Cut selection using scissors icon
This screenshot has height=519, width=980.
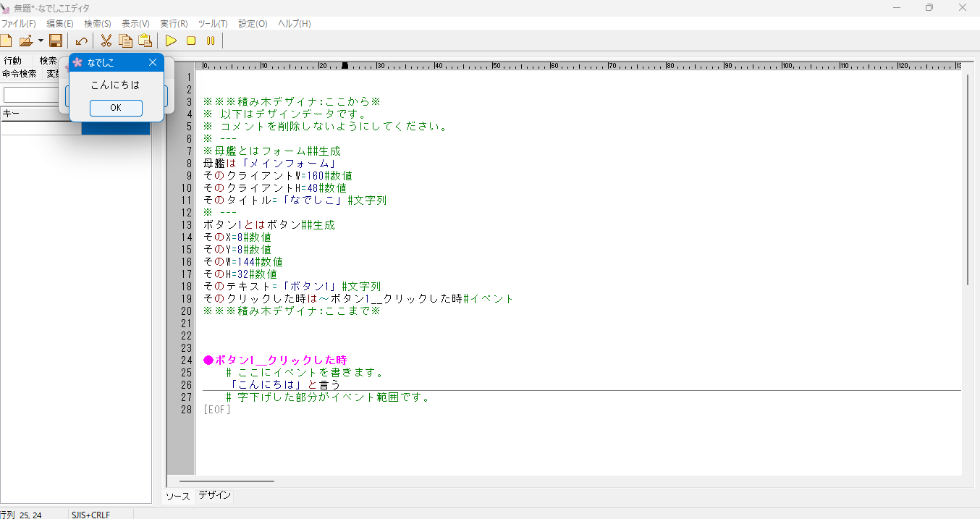[x=106, y=41]
